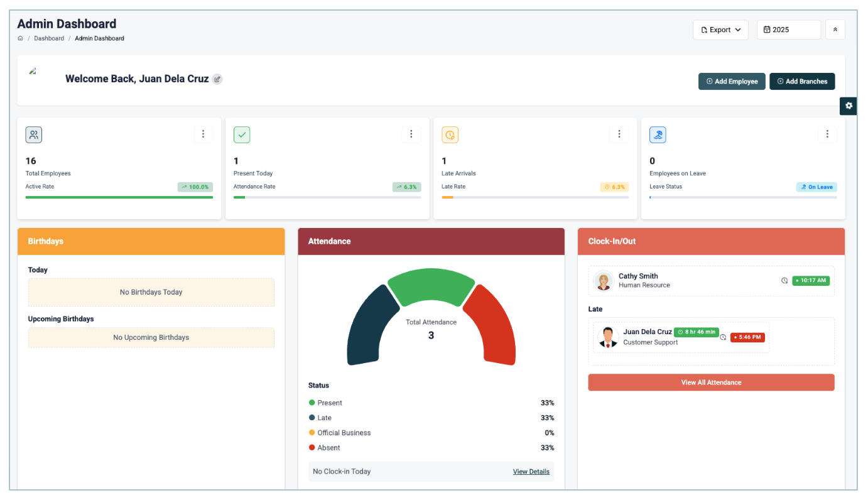
Task: Open the 2025 year picker
Action: 788,30
